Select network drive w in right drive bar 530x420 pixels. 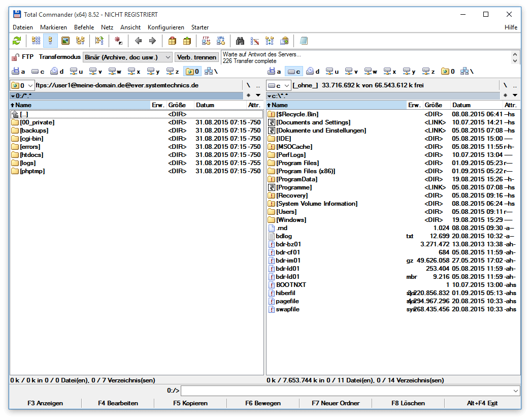point(371,71)
